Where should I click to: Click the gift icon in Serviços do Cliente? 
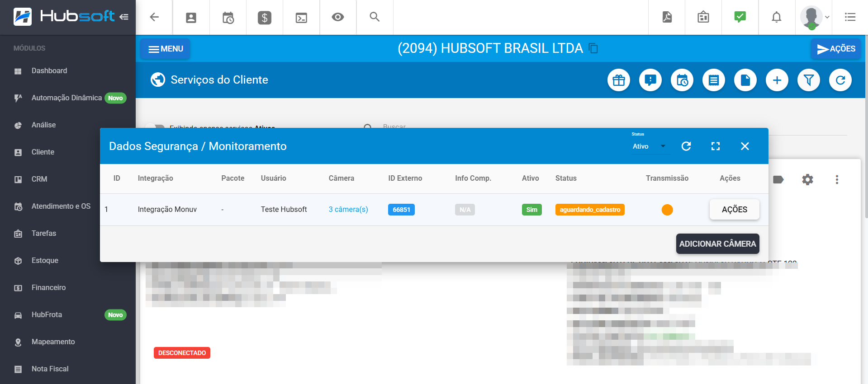(619, 80)
